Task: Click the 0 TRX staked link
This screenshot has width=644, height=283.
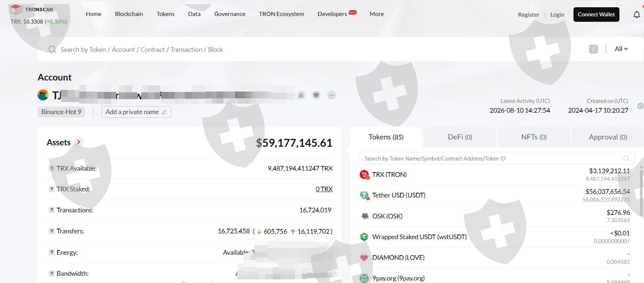Action: tap(324, 189)
